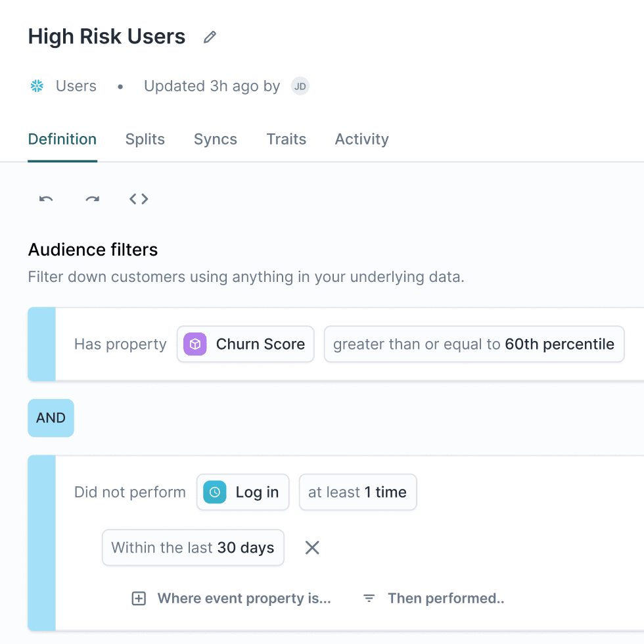Switch to the Activity tab
644x644 pixels.
[361, 139]
